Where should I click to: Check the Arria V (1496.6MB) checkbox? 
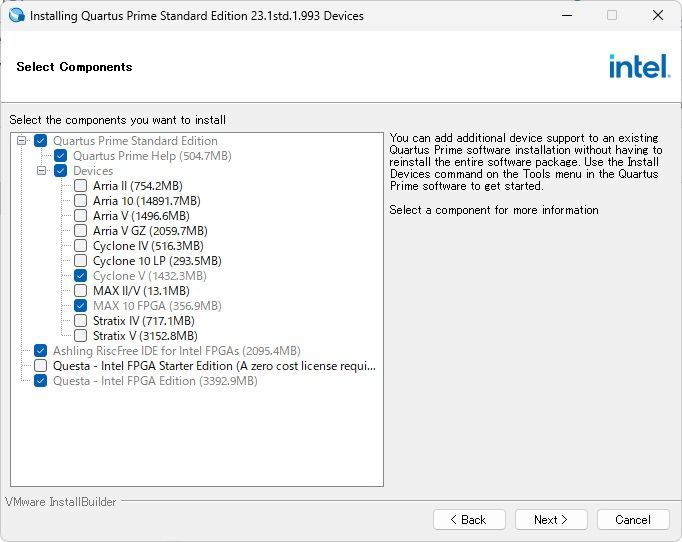[x=80, y=216]
